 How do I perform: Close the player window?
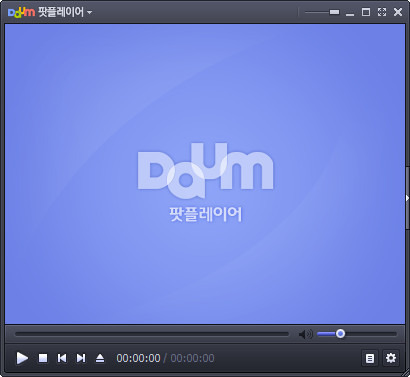pos(398,12)
